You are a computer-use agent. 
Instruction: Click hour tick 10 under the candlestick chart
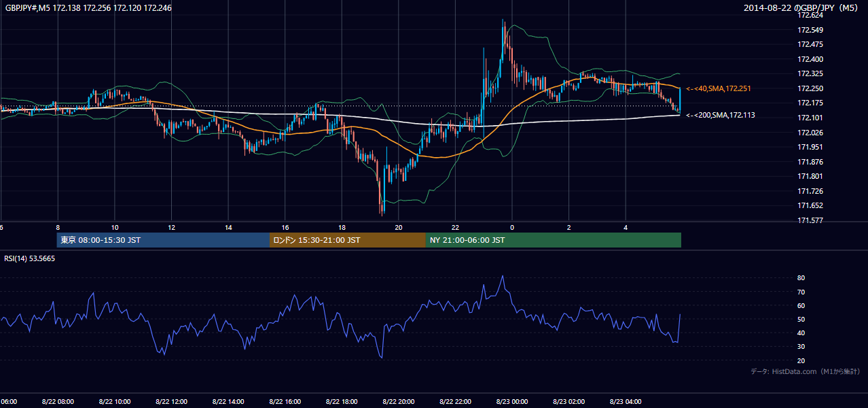115,227
